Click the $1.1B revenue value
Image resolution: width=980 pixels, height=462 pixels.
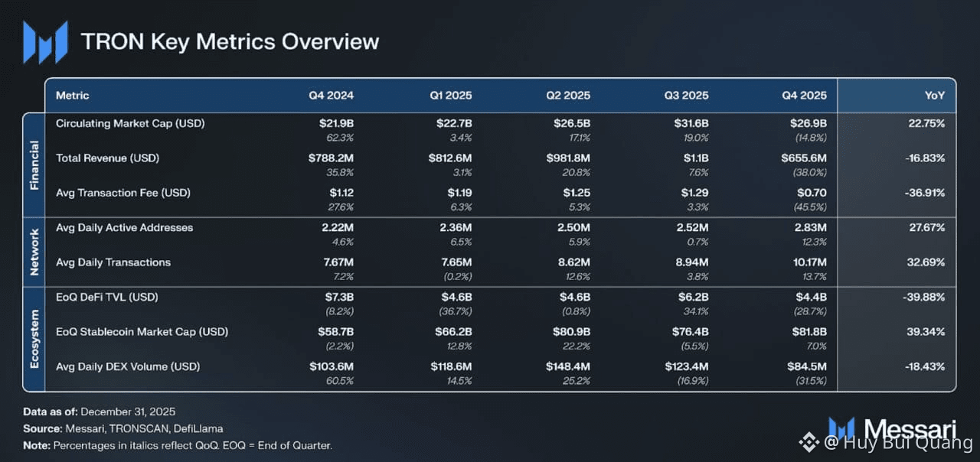point(696,158)
